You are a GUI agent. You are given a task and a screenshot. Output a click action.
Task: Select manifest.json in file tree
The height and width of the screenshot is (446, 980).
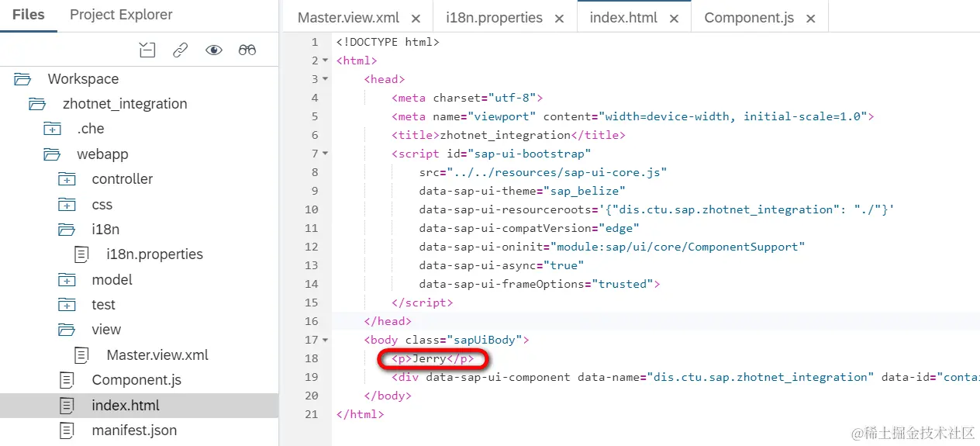(134, 430)
